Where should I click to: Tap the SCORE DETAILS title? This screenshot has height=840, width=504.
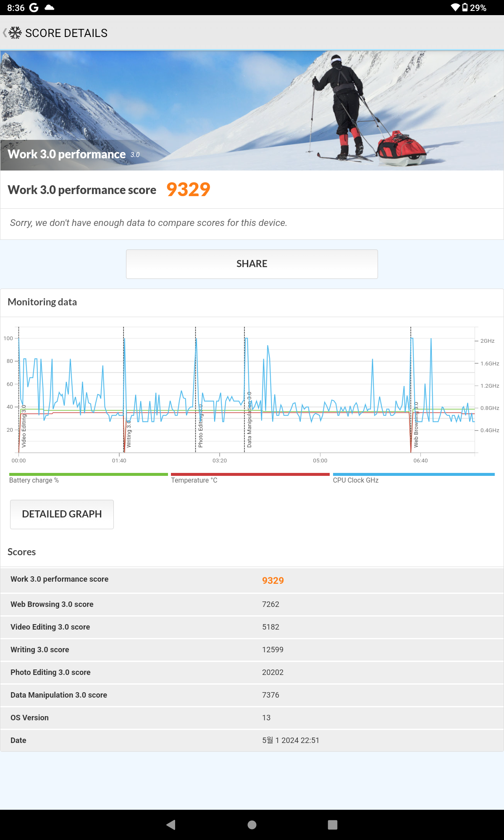click(66, 33)
